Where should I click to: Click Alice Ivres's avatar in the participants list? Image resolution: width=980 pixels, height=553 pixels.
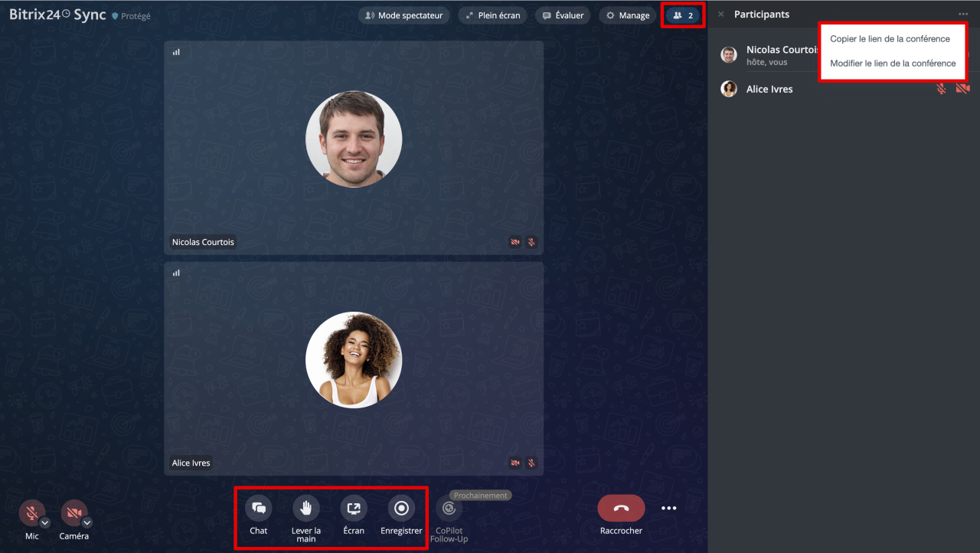point(729,89)
